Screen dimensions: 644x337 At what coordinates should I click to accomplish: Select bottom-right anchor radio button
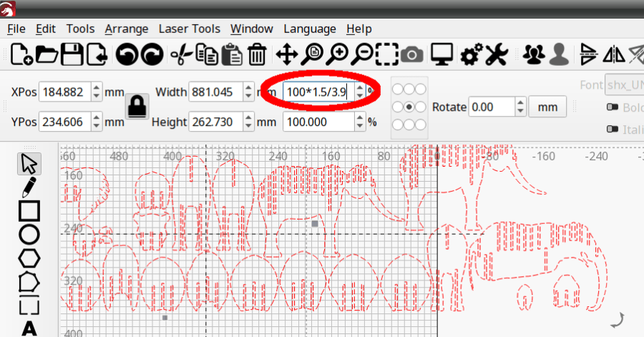[420, 124]
